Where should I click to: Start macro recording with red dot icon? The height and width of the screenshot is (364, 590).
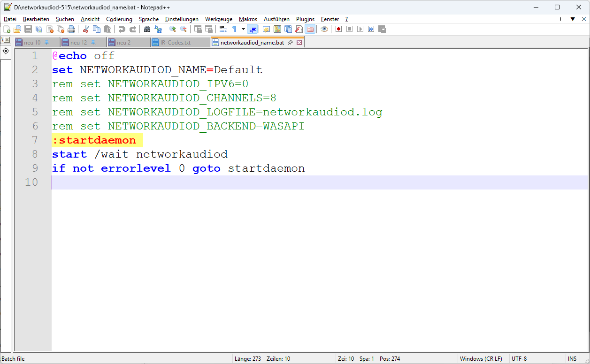pyautogui.click(x=338, y=29)
